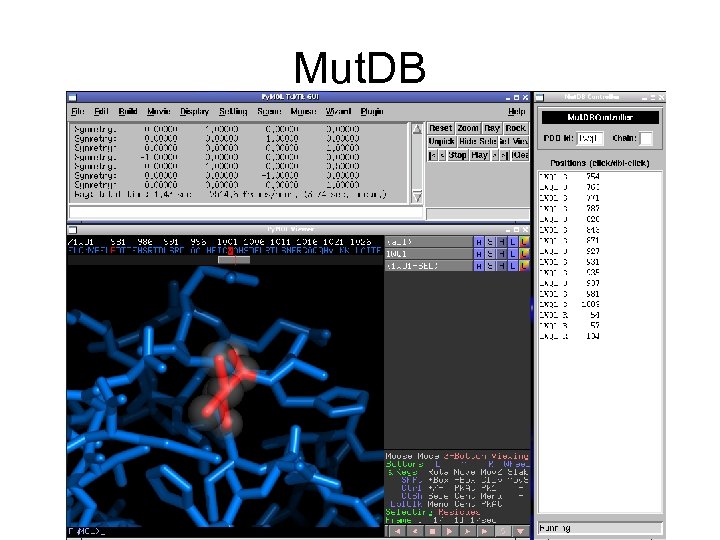720x540 pixels.
Task: Open the File menu
Action: pos(78,111)
